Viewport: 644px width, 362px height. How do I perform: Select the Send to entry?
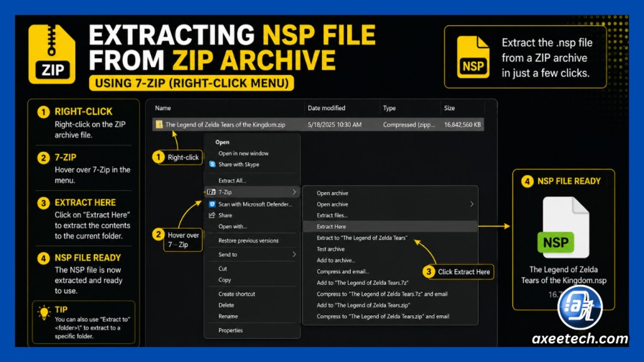228,255
